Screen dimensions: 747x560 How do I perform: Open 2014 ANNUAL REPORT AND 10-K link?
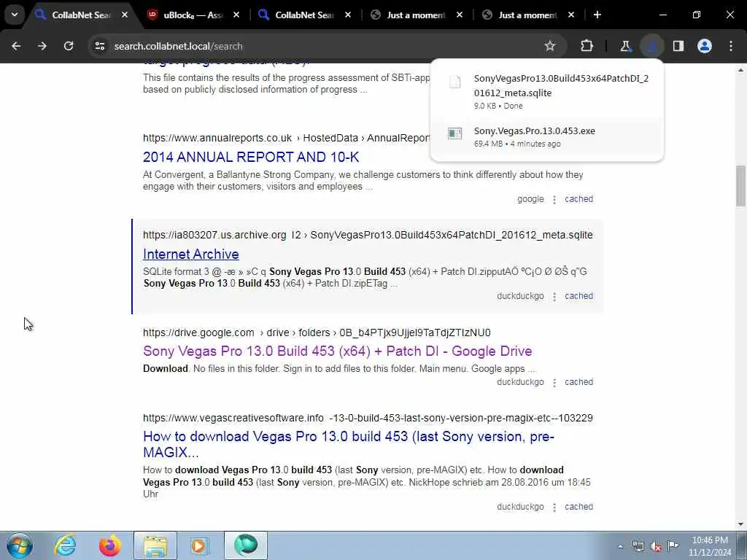click(251, 157)
